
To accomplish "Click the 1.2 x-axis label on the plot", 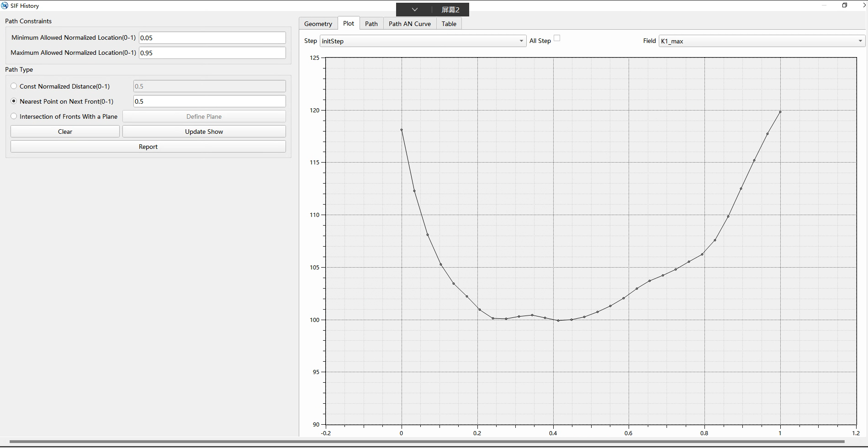I will click(x=856, y=433).
